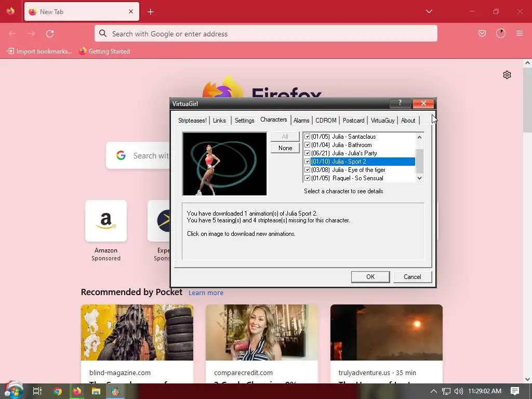The width and height of the screenshot is (532, 399).
Task: Close the New Tab tab
Action: [x=131, y=11]
